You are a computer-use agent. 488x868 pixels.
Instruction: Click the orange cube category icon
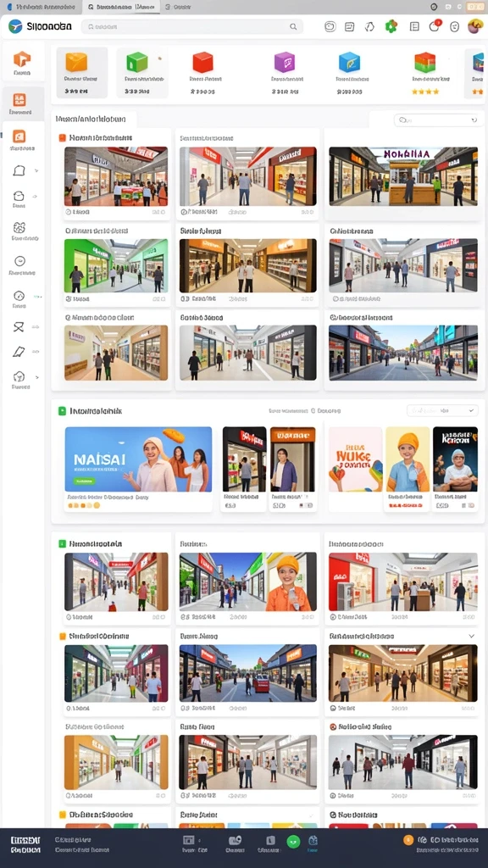tap(76, 62)
